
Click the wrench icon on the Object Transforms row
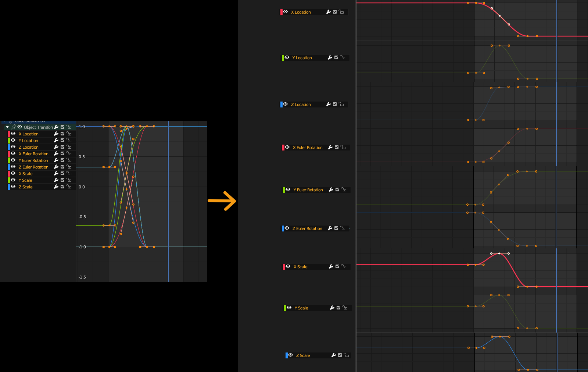pos(56,127)
